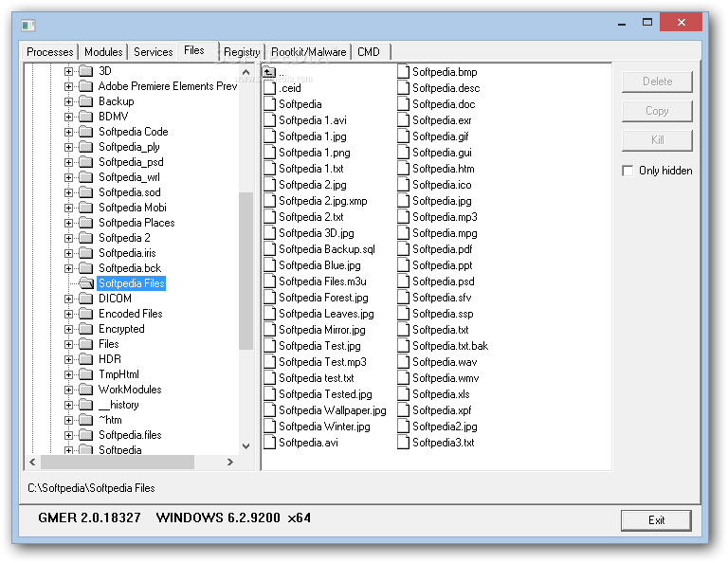The width and height of the screenshot is (728, 563).
Task: Expand the Adobe Premiere Elements folder node
Action: tap(68, 86)
